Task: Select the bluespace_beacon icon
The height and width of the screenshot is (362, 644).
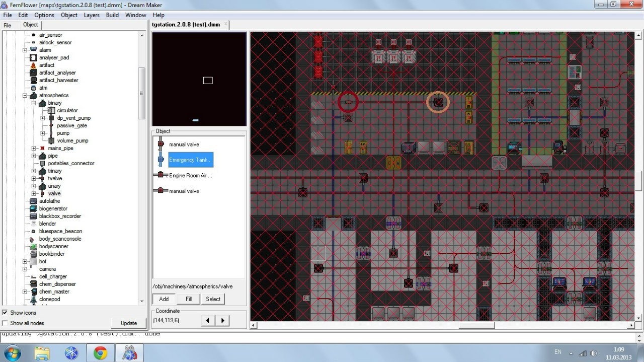Action: [33, 231]
